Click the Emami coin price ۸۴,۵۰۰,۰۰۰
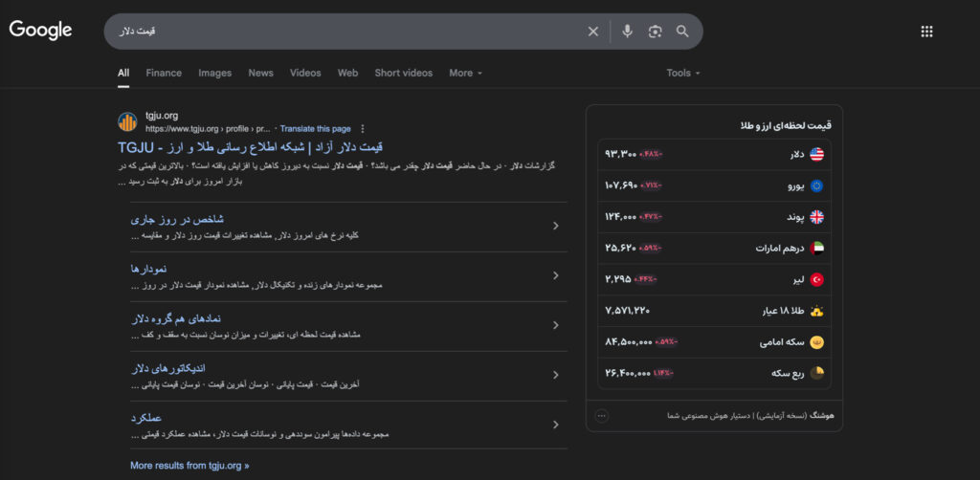This screenshot has width=980, height=480. [629, 342]
